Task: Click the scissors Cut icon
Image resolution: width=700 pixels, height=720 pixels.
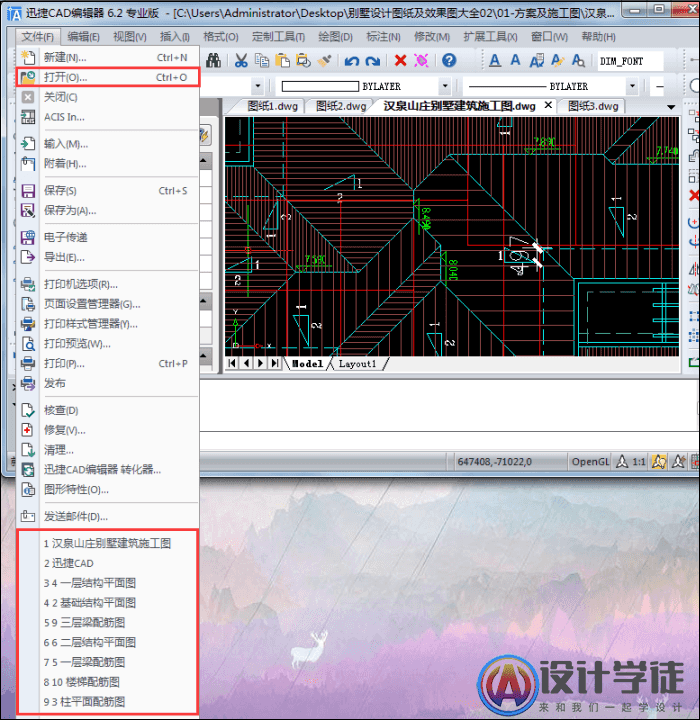Action: click(241, 60)
